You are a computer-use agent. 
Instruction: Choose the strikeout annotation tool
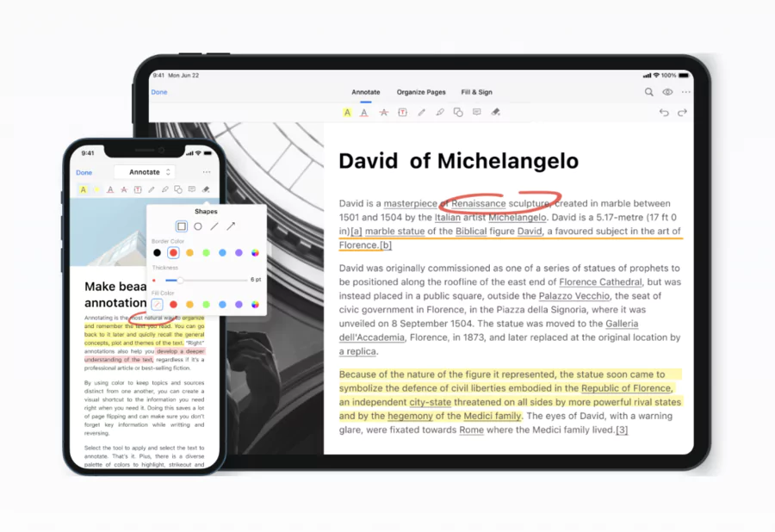point(384,112)
